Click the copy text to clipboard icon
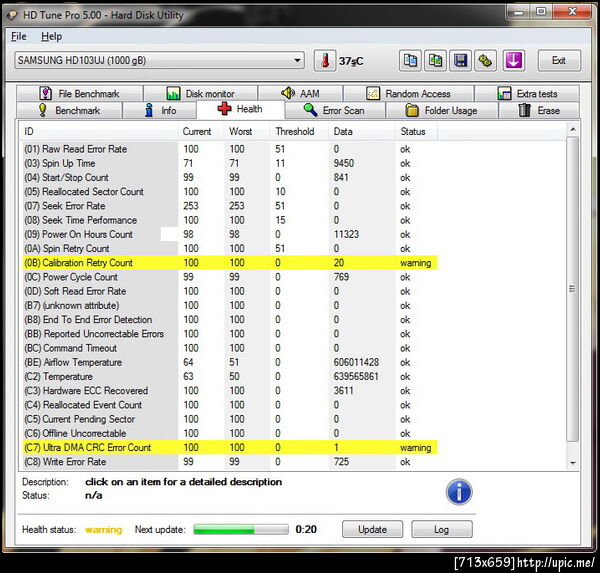 pos(410,60)
